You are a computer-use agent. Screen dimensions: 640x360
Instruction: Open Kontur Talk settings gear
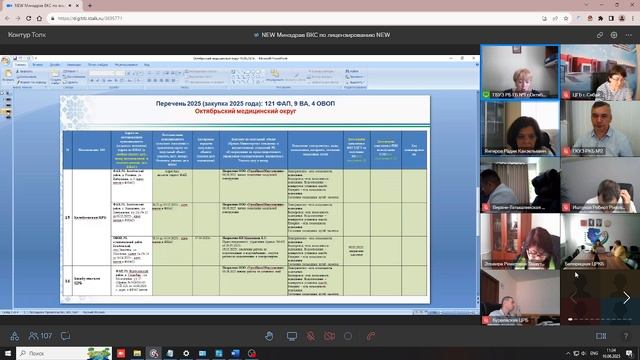point(614,35)
